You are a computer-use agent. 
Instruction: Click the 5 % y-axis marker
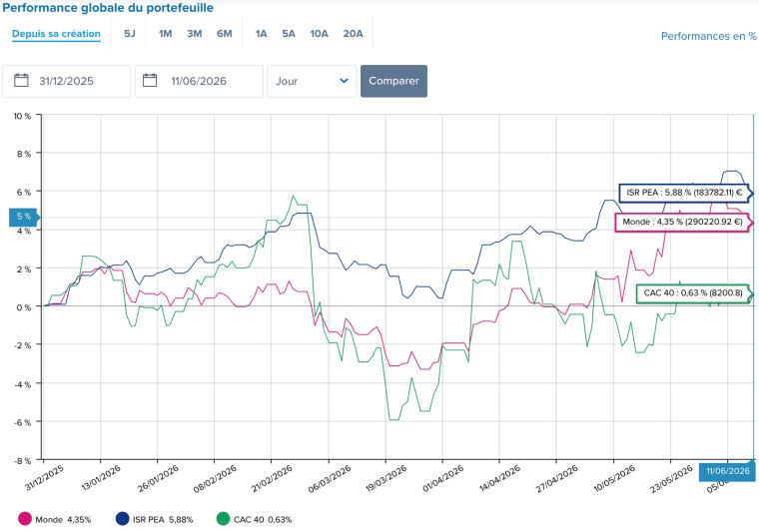click(x=24, y=217)
